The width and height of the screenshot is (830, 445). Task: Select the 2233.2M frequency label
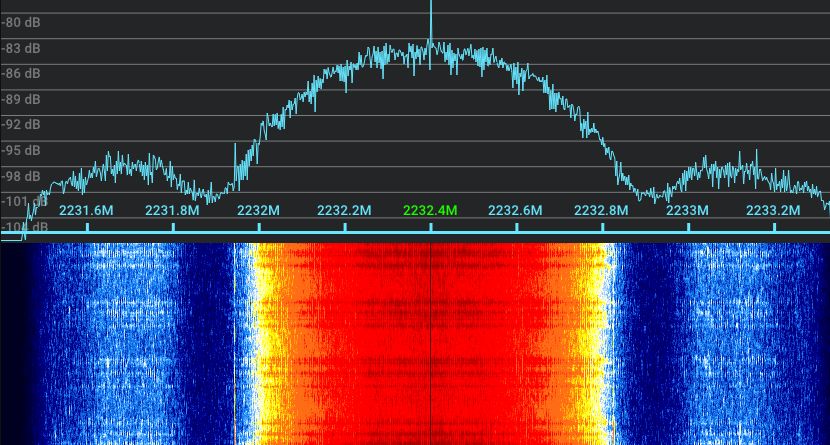(772, 210)
